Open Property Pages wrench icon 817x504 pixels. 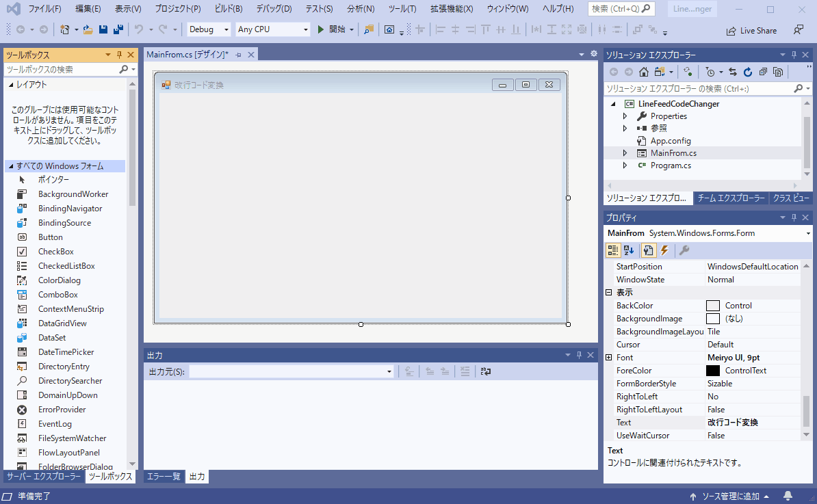[x=684, y=250]
